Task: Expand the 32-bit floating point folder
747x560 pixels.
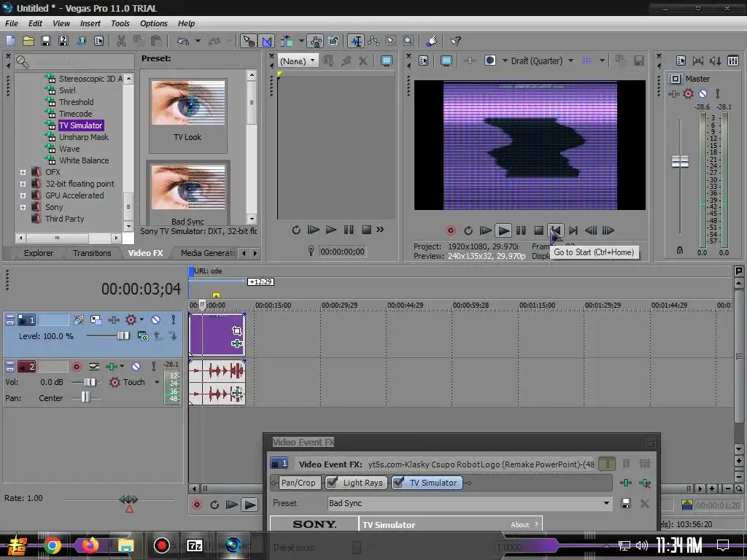Action: coord(23,184)
